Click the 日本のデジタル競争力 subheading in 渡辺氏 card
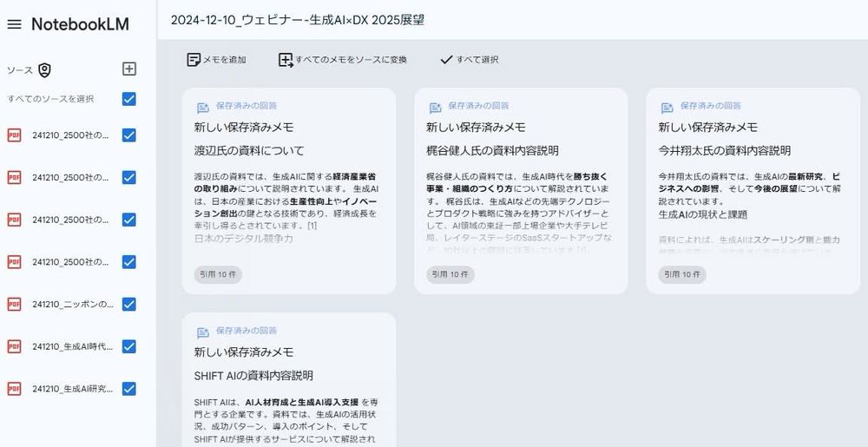The width and height of the screenshot is (868, 447). (x=244, y=239)
